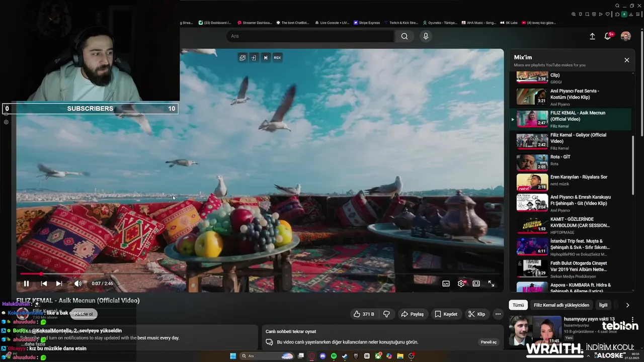Open the Windows Start menu
644x362 pixels.
click(x=233, y=356)
